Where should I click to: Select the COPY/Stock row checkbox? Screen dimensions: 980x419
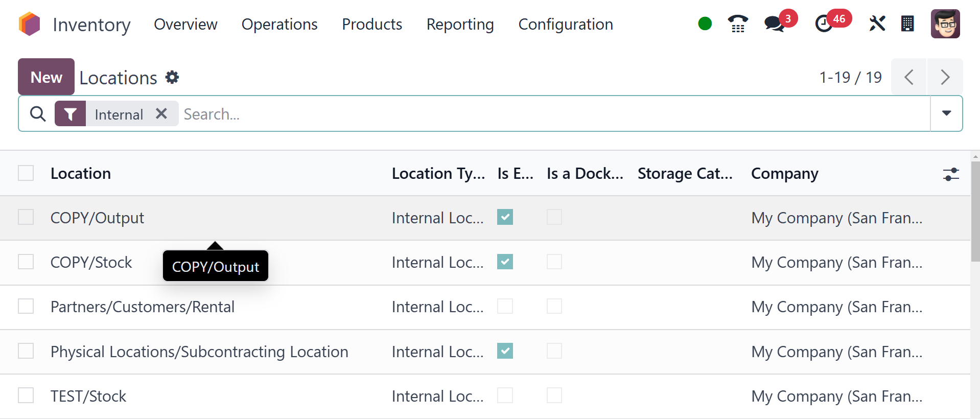coord(26,262)
